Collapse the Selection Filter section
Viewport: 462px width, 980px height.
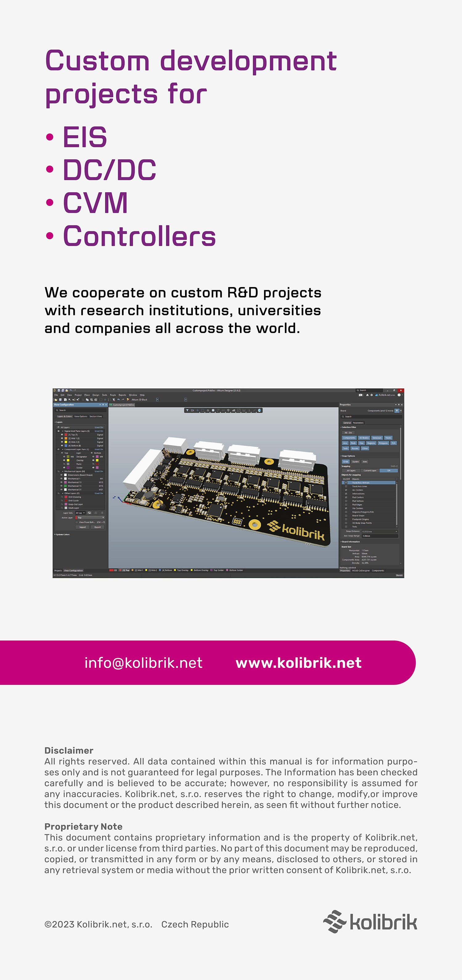(x=341, y=427)
